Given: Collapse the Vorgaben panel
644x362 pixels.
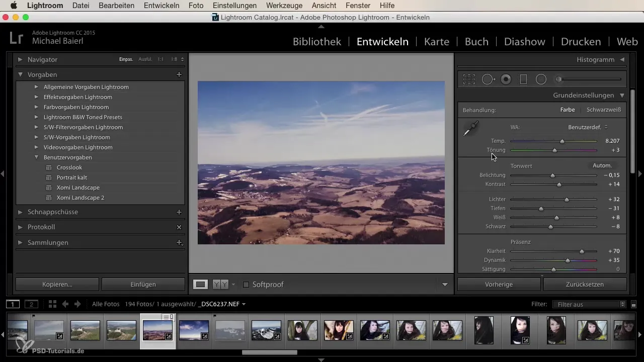Looking at the screenshot, I should pos(20,74).
